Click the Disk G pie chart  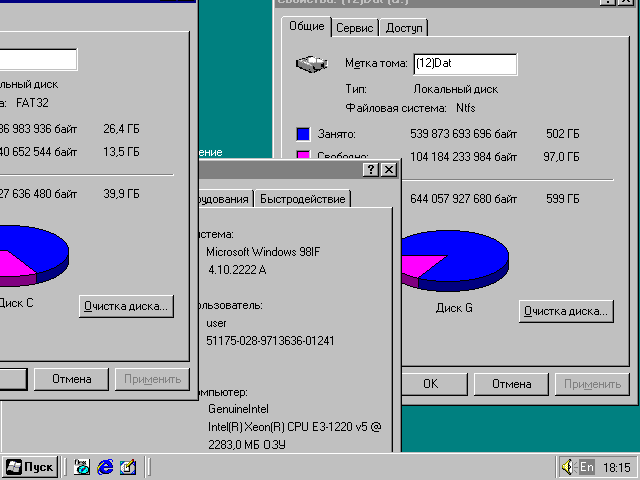(455, 260)
